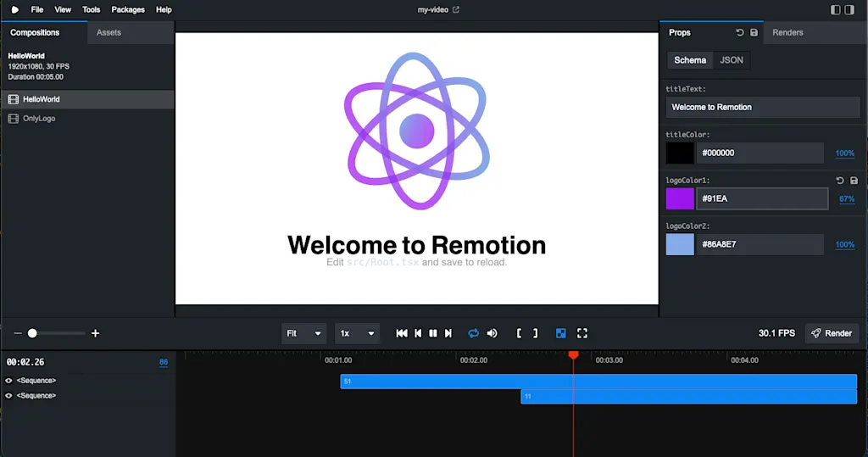
Task: Select the timeline sequence bar labeled 51
Action: (598, 381)
